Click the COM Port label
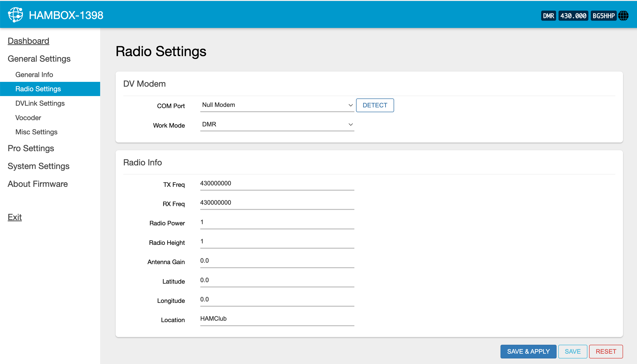This screenshot has height=364, width=637. coord(171,106)
